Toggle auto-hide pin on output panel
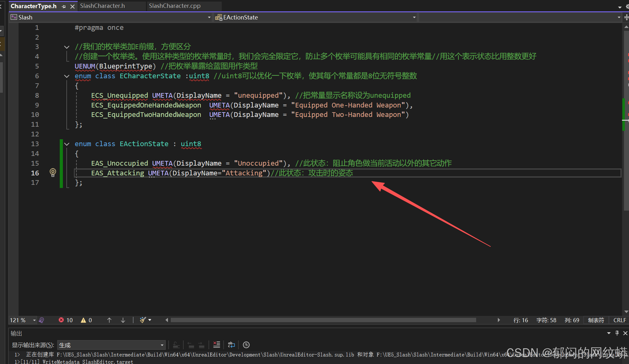This screenshot has height=364, width=629. (617, 333)
